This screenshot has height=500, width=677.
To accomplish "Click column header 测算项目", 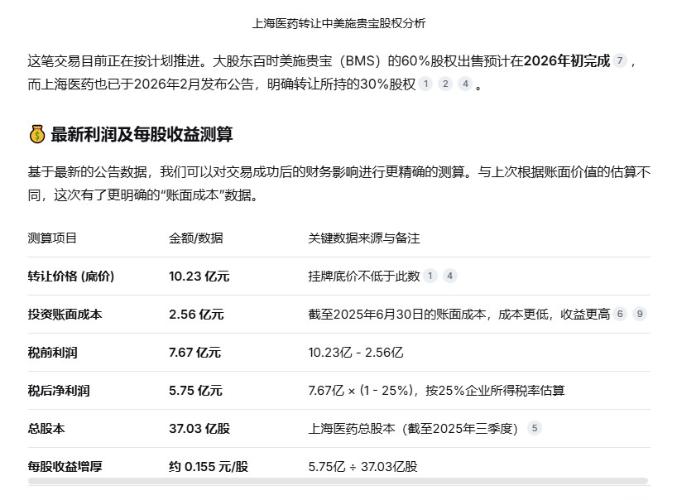I will tap(52, 238).
